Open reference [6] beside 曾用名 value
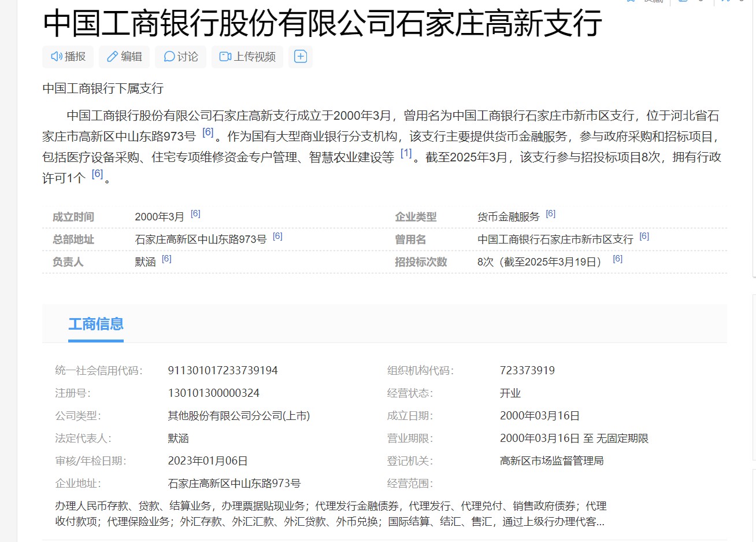The image size is (756, 542). pos(644,237)
